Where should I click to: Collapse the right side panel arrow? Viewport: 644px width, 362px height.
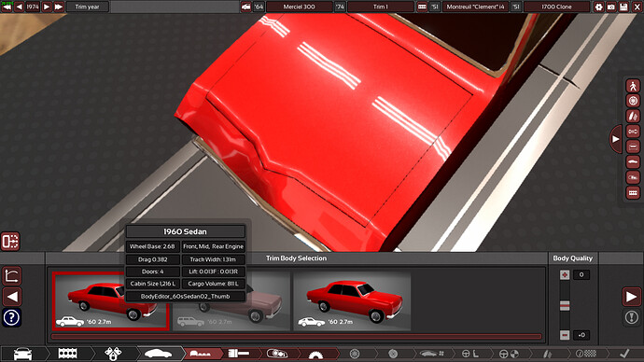pos(616,139)
